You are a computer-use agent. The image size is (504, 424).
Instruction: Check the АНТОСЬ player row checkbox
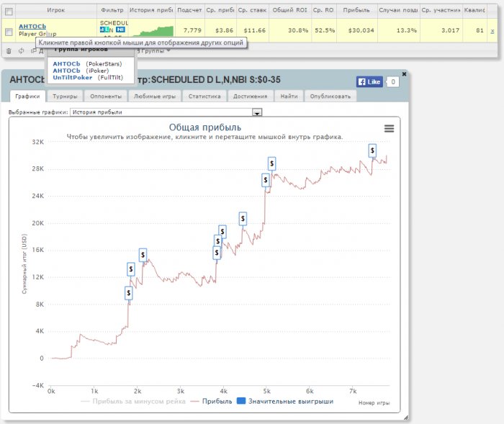pyautogui.click(x=9, y=32)
